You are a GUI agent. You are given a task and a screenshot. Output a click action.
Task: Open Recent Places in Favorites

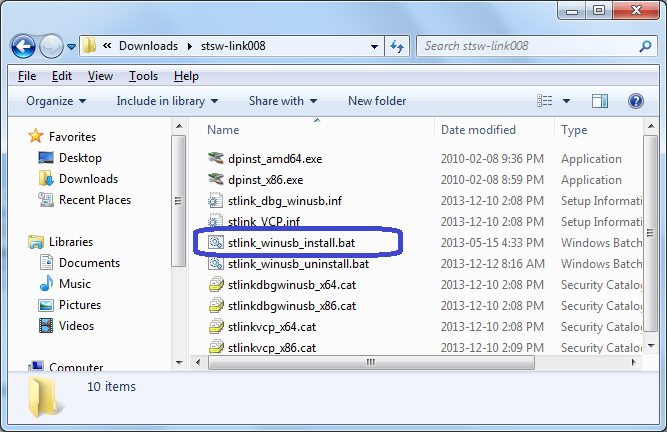[95, 200]
